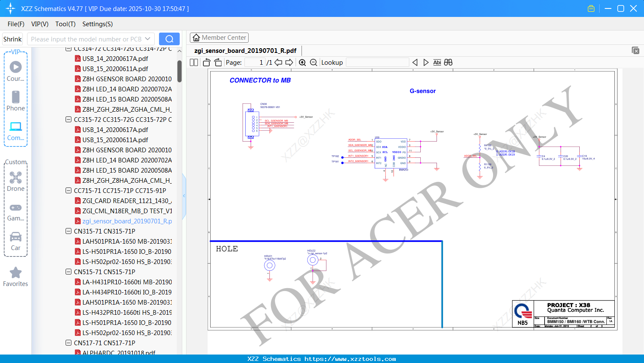Click the Shrink button
The height and width of the screenshot is (363, 644).
13,39
